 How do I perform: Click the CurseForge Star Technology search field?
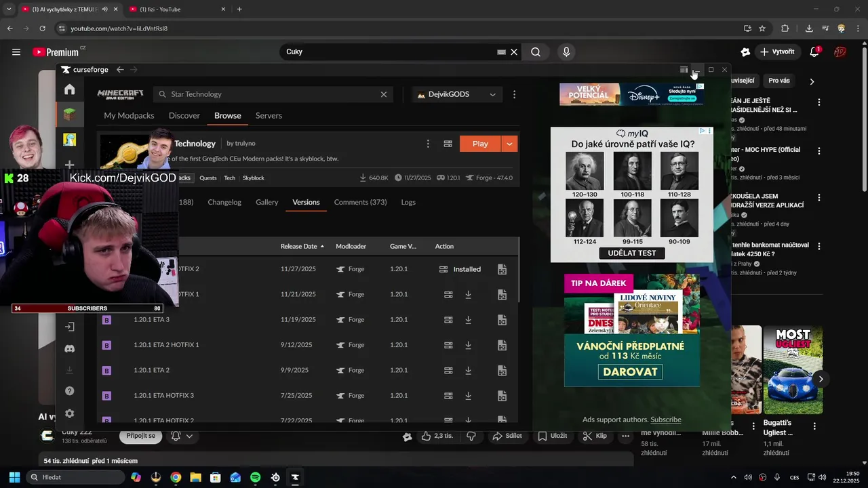click(x=273, y=94)
